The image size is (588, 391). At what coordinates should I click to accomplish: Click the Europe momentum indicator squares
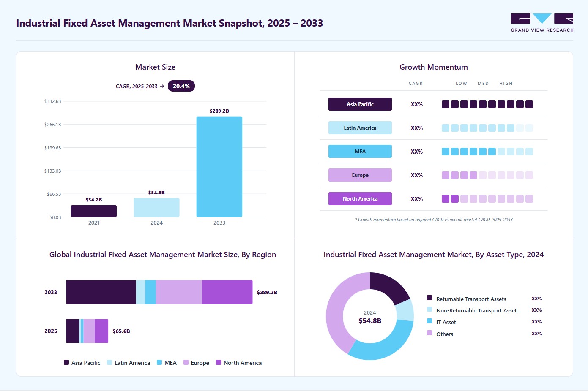[487, 175]
